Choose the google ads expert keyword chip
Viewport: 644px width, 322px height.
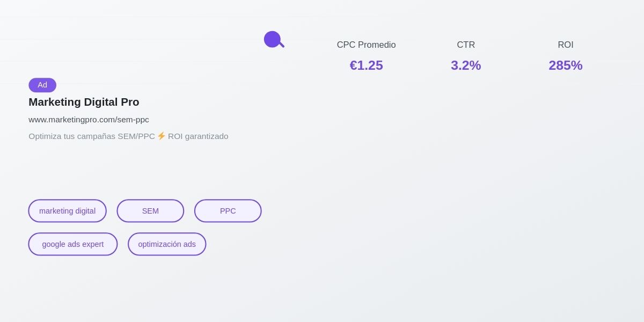72,244
